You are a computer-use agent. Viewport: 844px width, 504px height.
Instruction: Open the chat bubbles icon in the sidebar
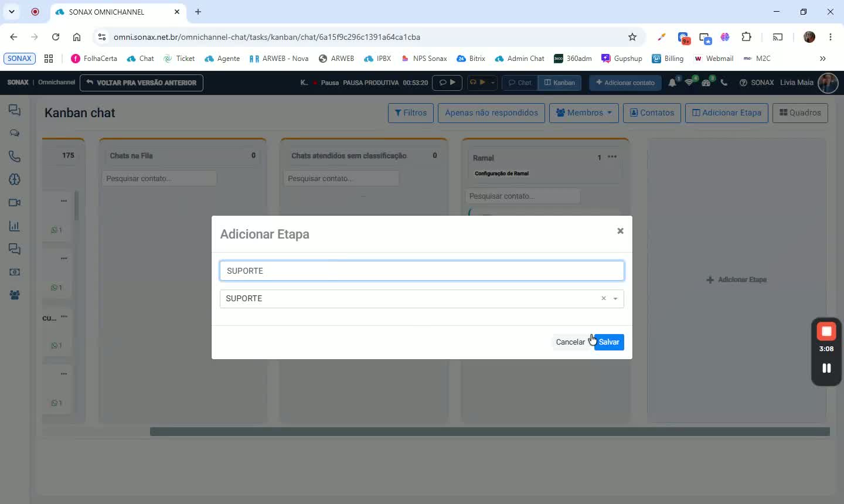click(x=15, y=133)
